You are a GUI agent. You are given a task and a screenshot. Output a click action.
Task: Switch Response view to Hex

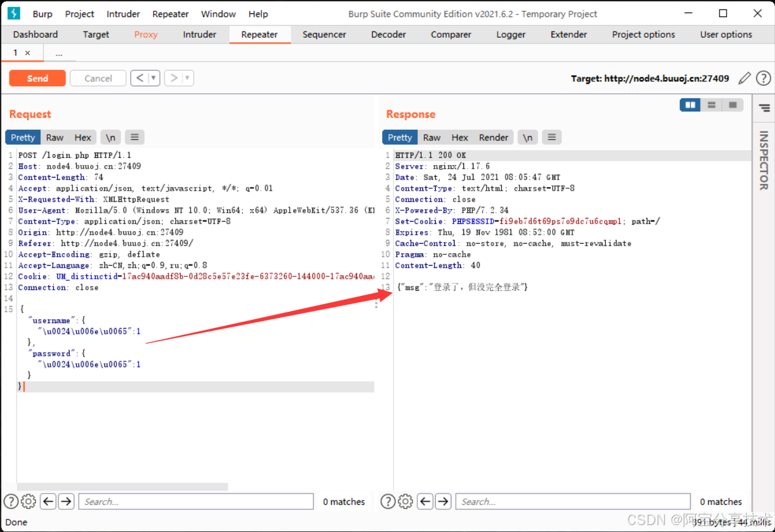[460, 137]
